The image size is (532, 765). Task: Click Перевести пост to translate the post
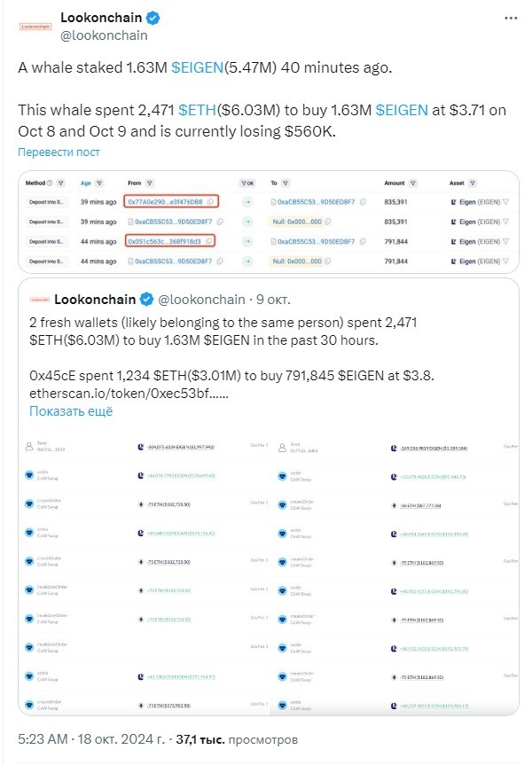click(x=59, y=152)
